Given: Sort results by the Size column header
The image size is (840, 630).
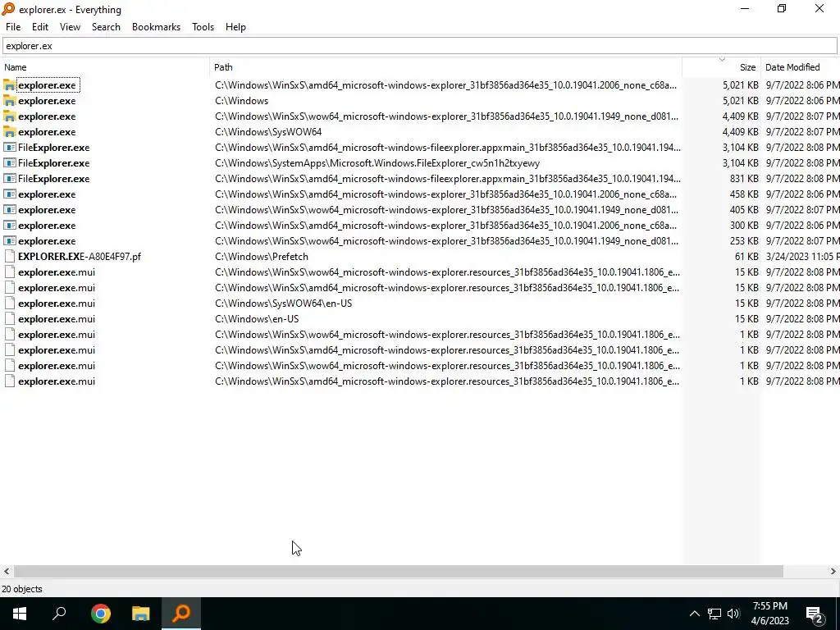Looking at the screenshot, I should [721, 67].
